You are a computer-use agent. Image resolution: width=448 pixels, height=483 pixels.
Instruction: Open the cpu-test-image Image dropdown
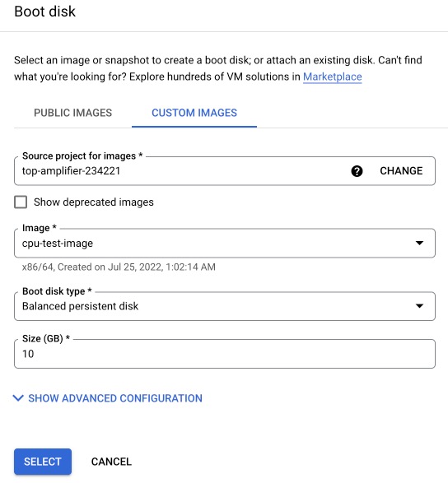click(x=225, y=243)
